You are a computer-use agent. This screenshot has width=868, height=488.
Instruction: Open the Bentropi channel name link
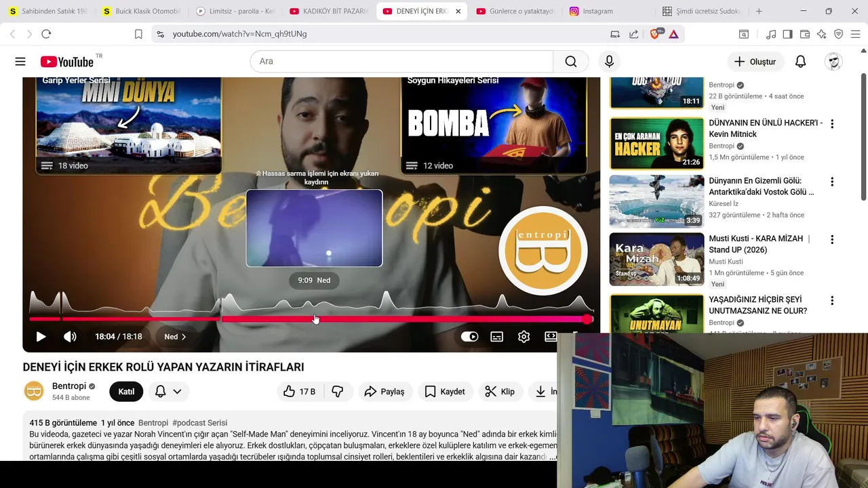pos(69,386)
